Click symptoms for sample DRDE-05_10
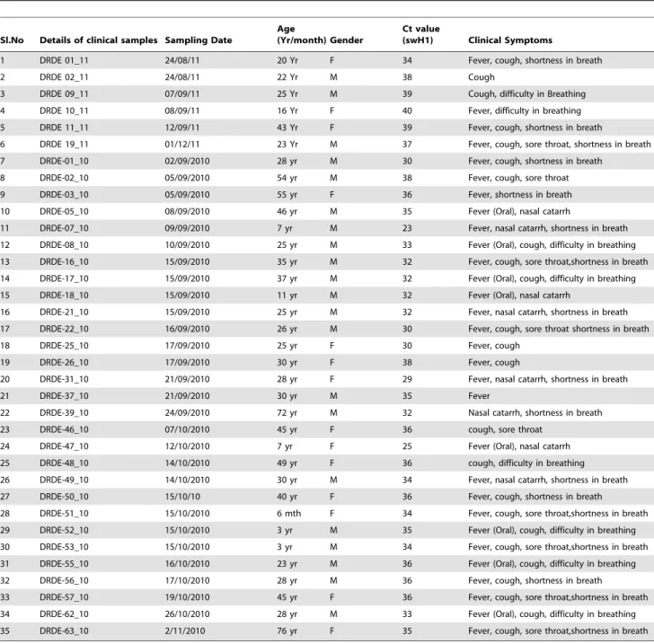 pyautogui.click(x=519, y=211)
